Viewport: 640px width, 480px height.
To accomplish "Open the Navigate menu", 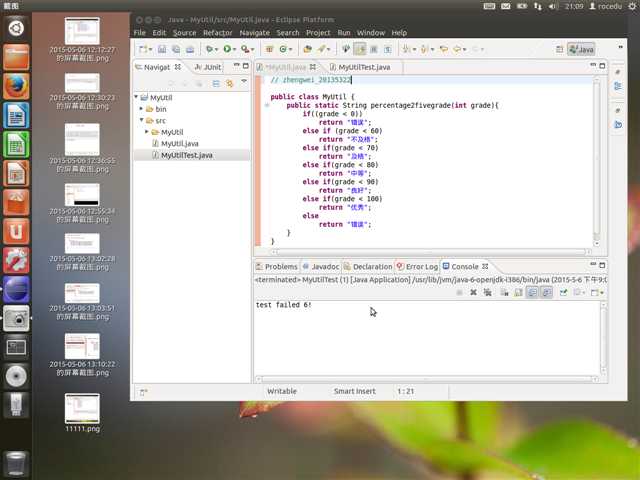I will 254,33.
